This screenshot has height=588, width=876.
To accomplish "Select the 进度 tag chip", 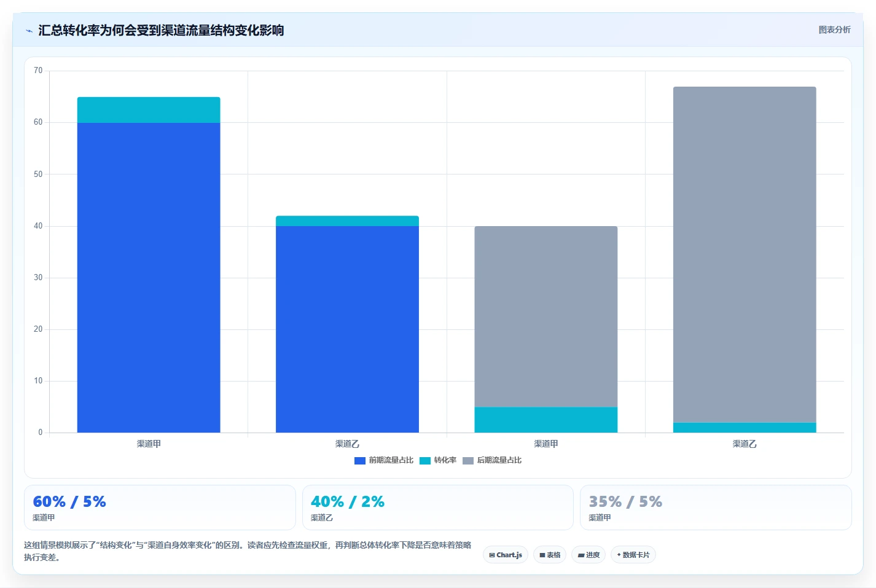I will [x=589, y=555].
